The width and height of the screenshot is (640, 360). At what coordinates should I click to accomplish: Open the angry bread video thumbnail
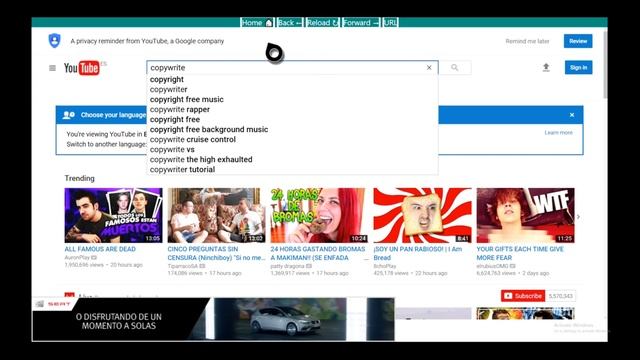[x=422, y=216]
